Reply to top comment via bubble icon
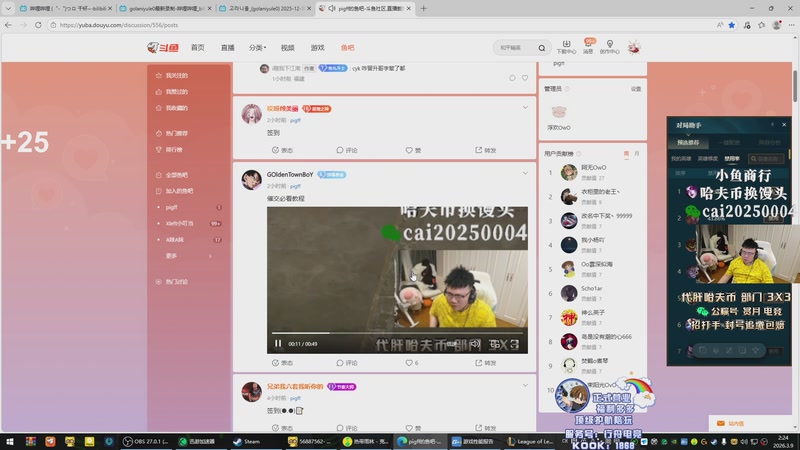Viewport: 800px width, 450px height. click(512, 78)
